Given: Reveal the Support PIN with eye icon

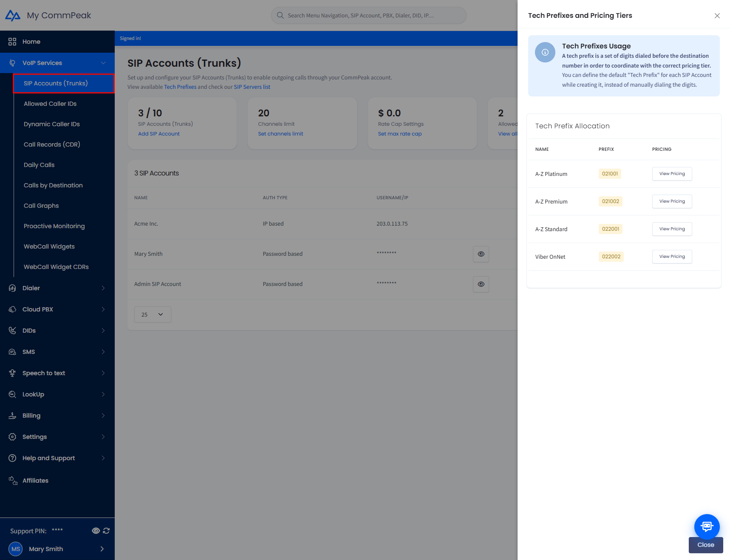Looking at the screenshot, I should pyautogui.click(x=96, y=531).
